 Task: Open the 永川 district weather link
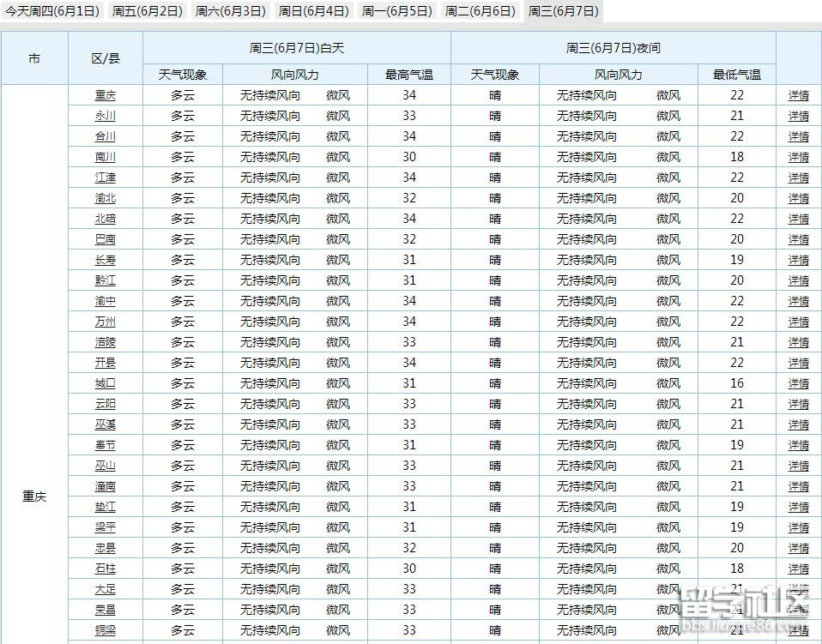106,116
